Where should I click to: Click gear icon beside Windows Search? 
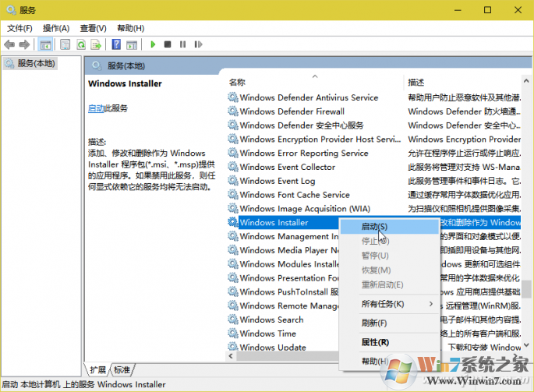(233, 319)
